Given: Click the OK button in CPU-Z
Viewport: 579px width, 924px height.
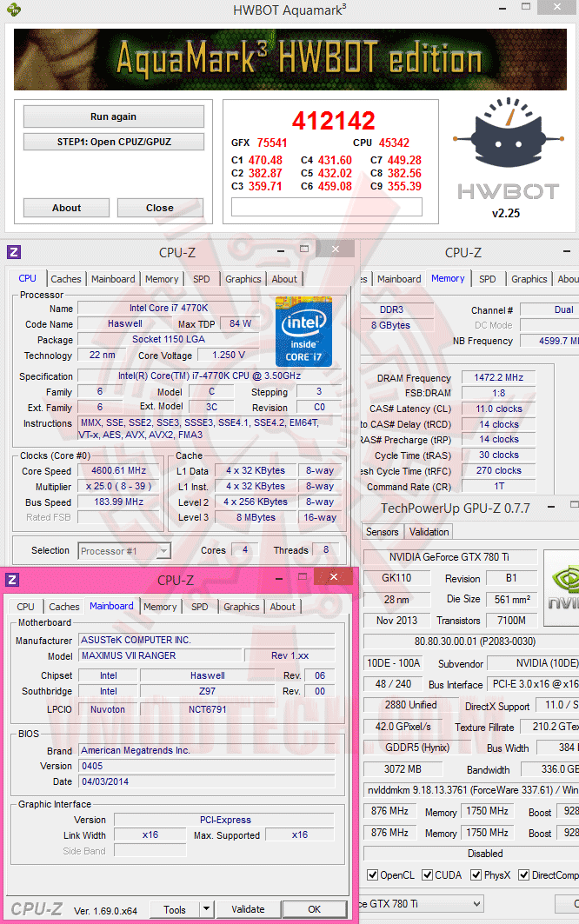Looking at the screenshot, I should pyautogui.click(x=314, y=909).
